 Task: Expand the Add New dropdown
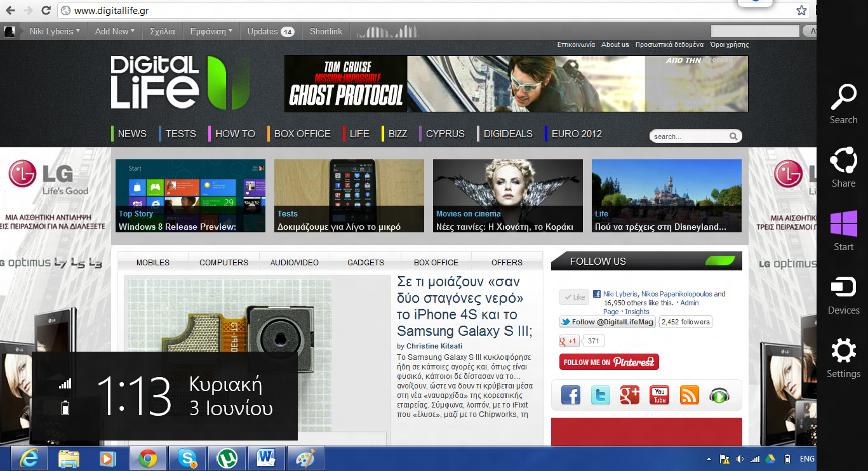point(115,31)
